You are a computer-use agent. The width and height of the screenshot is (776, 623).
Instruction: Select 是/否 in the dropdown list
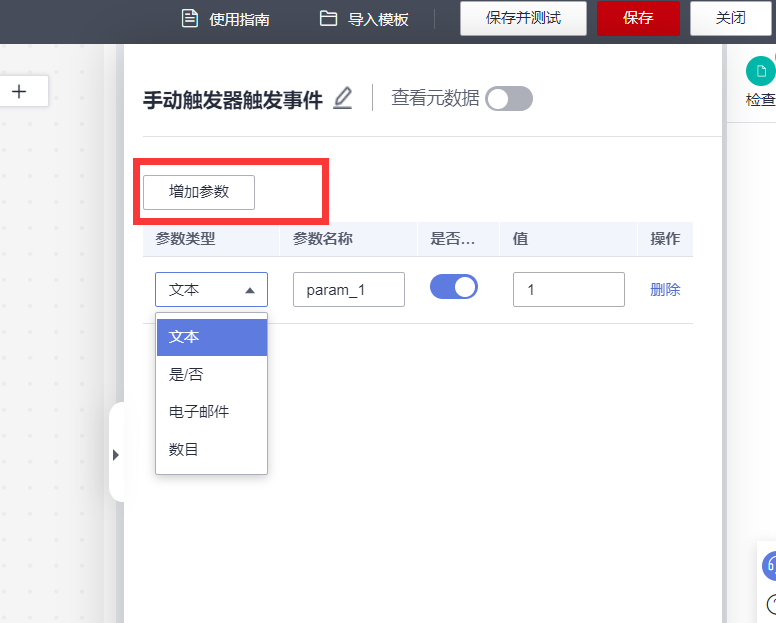point(212,375)
